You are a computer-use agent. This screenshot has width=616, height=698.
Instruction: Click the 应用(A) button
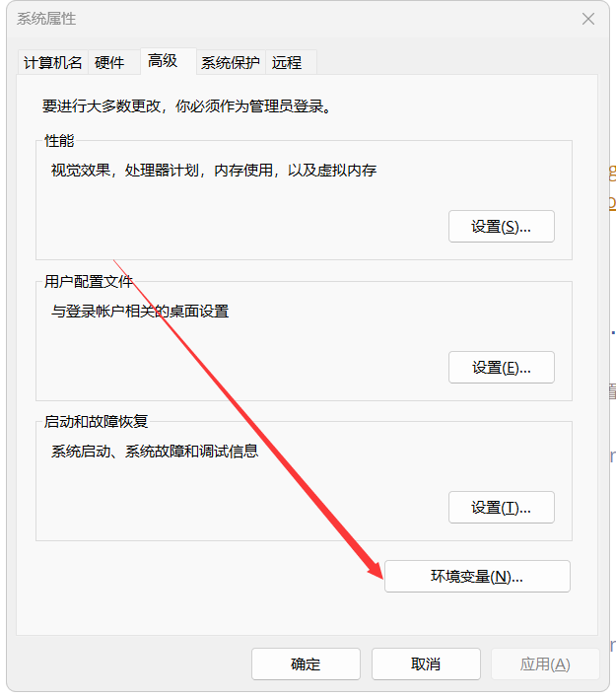(545, 664)
